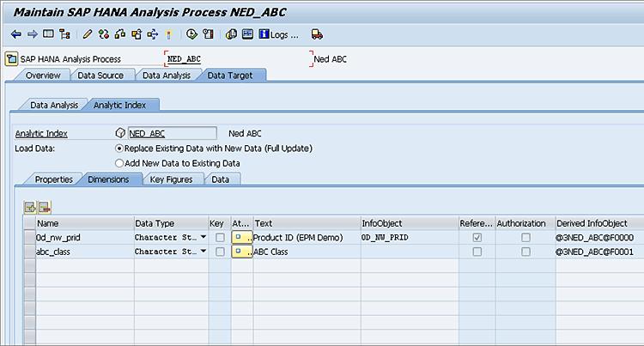Viewport: 644px width, 346px height.
Task: Click the Analytic Index label link
Action: 41,133
